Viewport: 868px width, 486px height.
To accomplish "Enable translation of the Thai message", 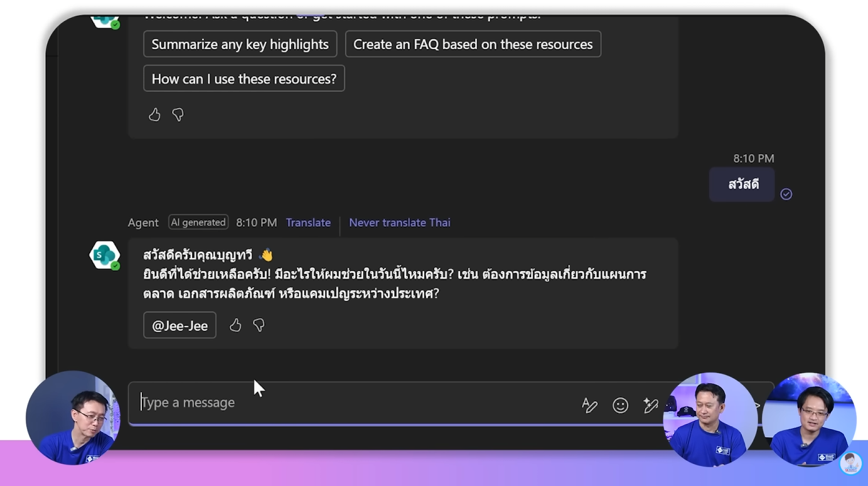I will 308,222.
